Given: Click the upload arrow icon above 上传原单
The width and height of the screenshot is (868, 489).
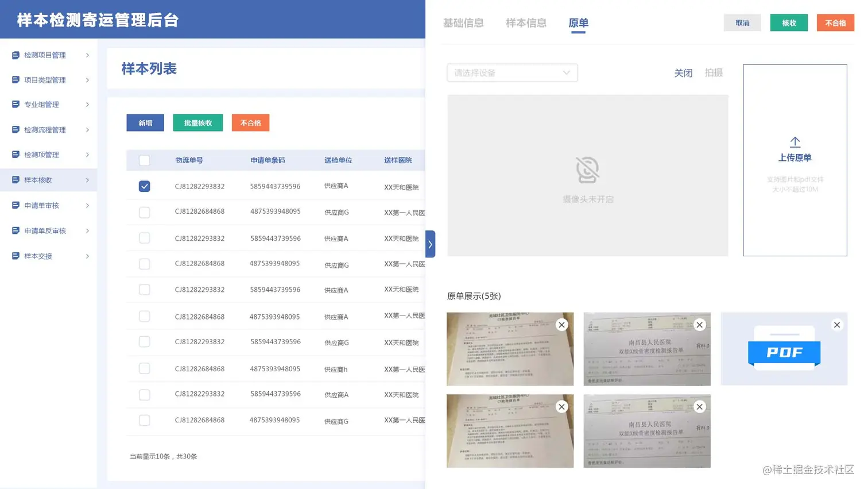Looking at the screenshot, I should click(x=795, y=142).
